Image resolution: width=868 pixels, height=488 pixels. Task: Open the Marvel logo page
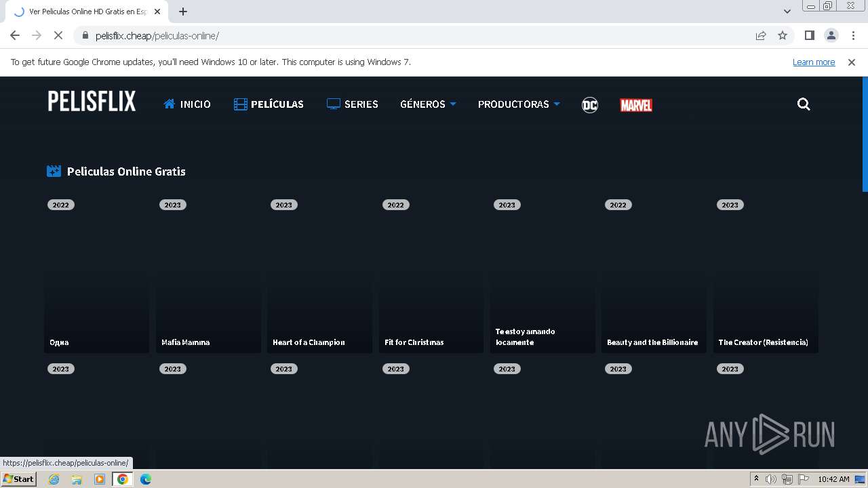636,105
